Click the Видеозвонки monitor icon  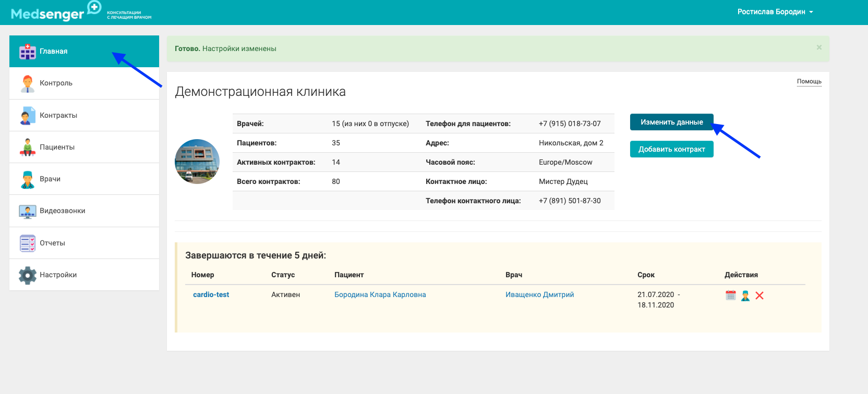click(27, 211)
